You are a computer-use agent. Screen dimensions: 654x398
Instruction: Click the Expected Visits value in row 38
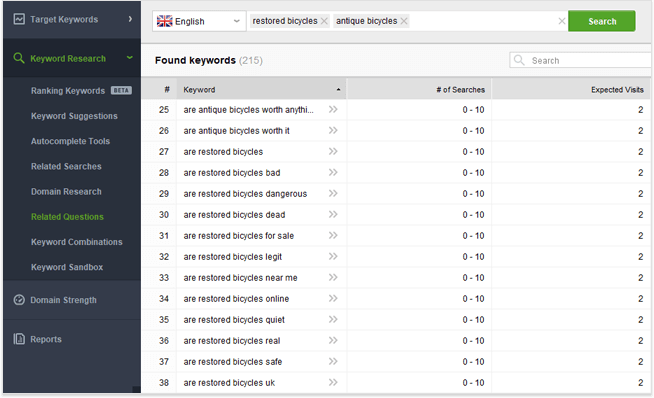pos(640,383)
